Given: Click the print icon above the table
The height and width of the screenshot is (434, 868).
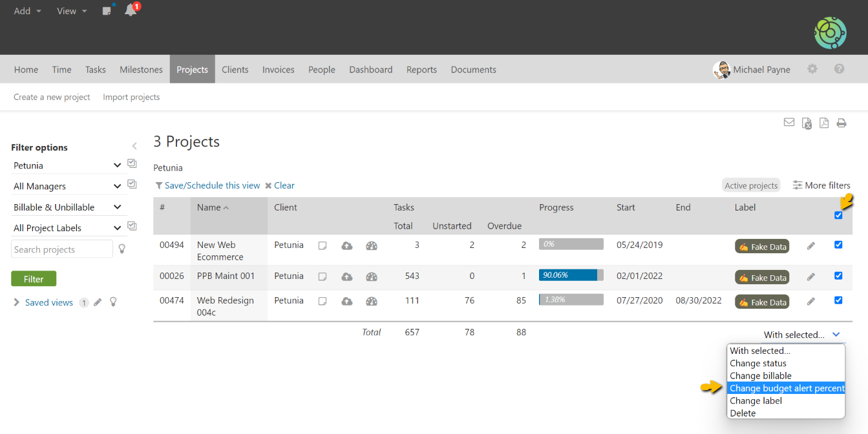Looking at the screenshot, I should point(841,123).
